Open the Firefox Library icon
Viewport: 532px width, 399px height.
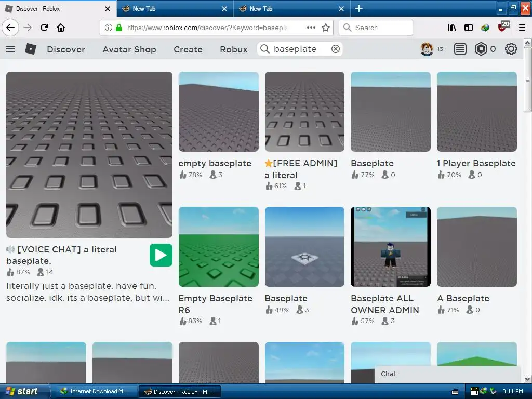pos(452,28)
